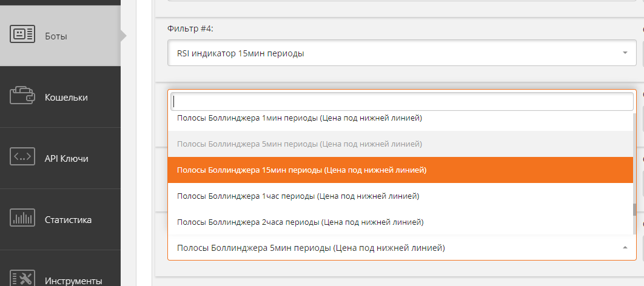
Task: Select Полосы Боллинджера 1час периоды option
Action: (298, 196)
